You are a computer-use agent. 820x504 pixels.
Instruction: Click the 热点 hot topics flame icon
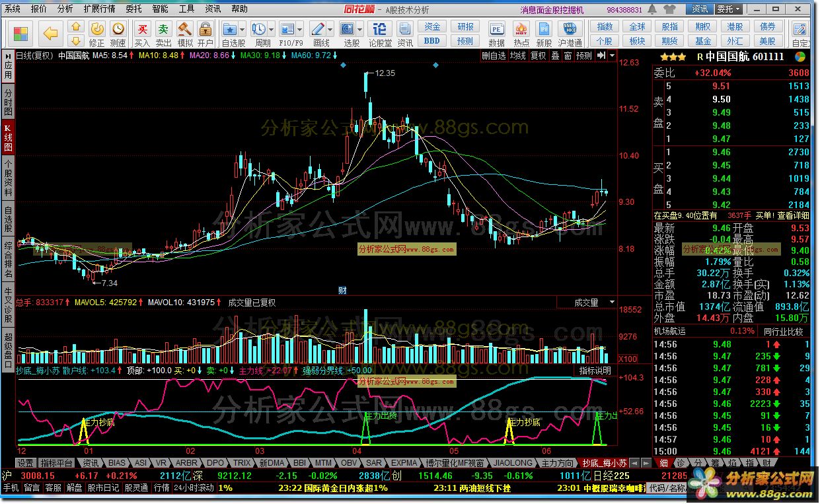point(521,29)
